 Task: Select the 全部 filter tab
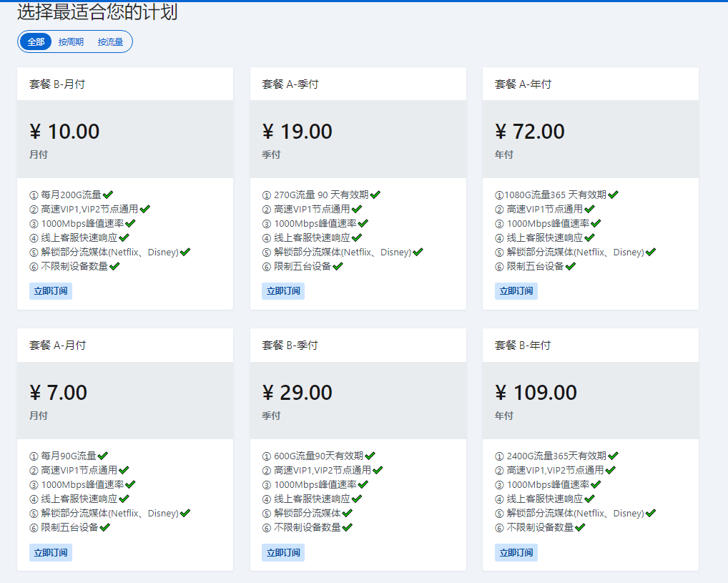[36, 42]
